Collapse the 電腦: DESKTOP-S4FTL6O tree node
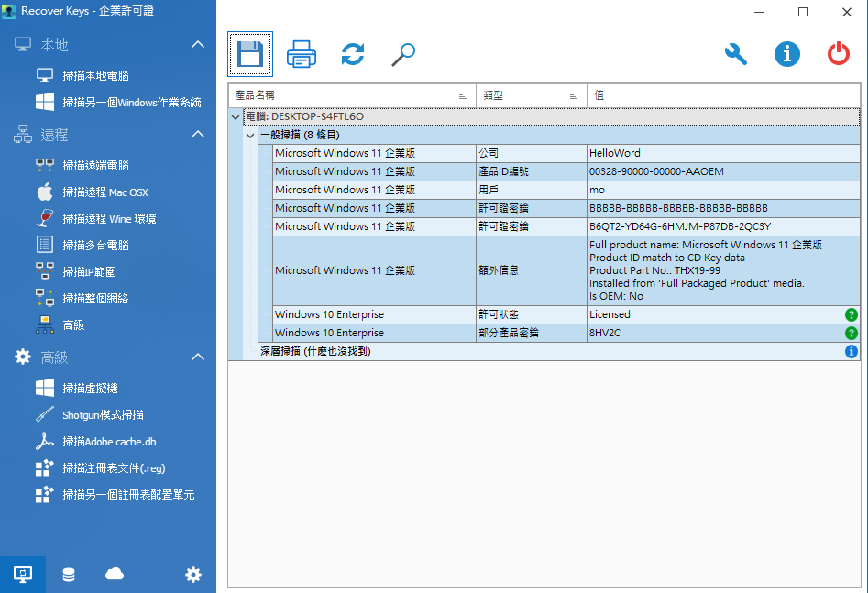This screenshot has width=868, height=593. coord(236,116)
